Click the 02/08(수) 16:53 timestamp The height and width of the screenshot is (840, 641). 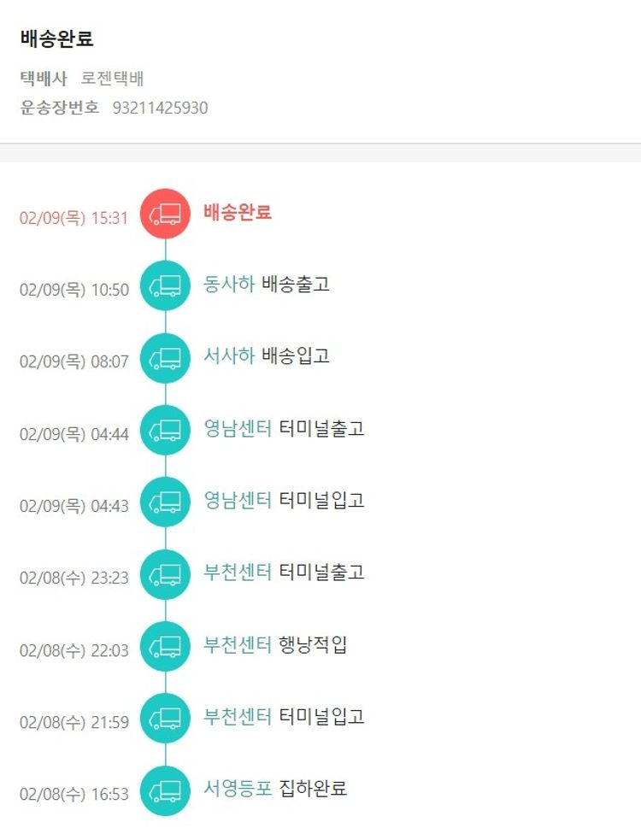[74, 795]
